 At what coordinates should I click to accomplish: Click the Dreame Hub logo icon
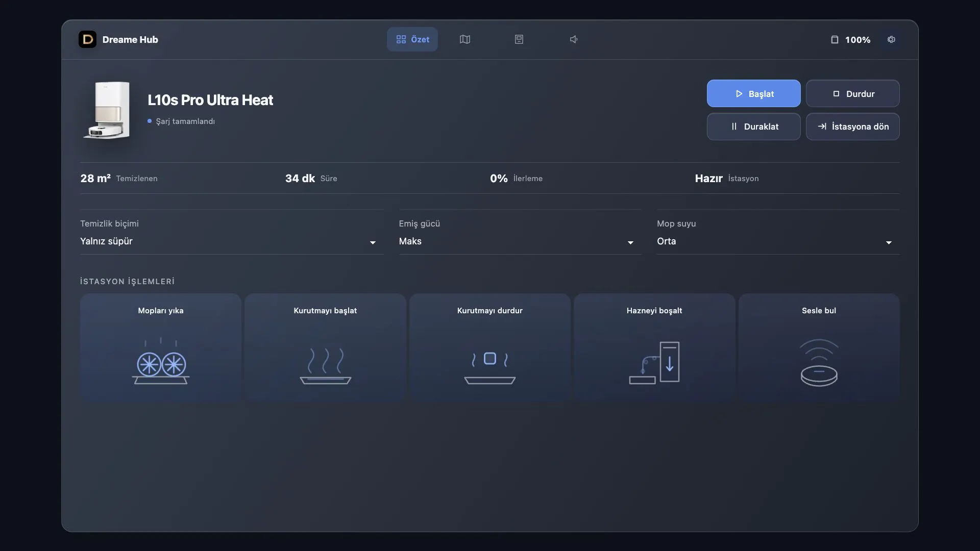(x=87, y=39)
